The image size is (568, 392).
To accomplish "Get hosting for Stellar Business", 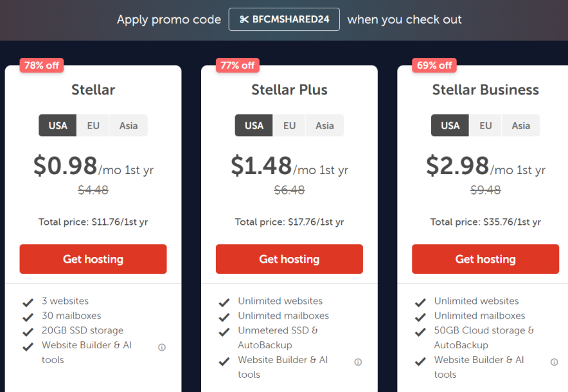I will coord(486,259).
